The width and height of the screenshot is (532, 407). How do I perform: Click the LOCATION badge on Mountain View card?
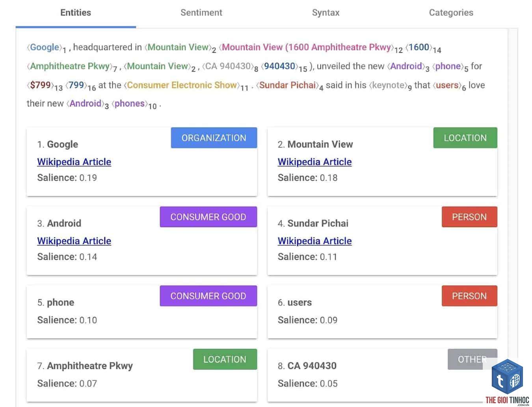(465, 138)
